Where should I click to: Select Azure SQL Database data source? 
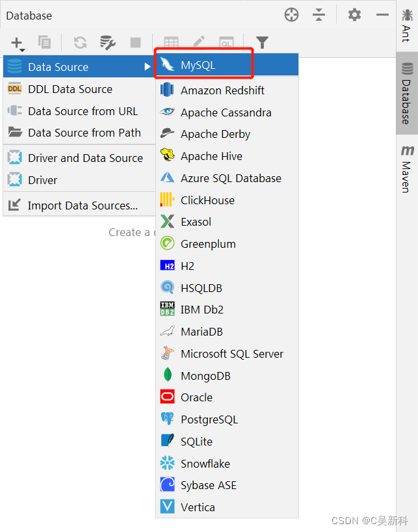pos(227,178)
